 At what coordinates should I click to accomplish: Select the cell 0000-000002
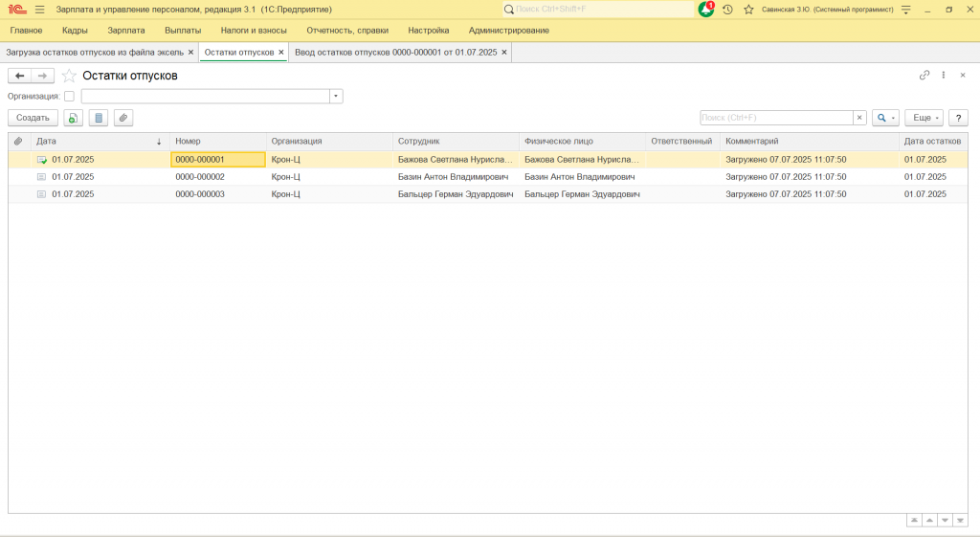(x=217, y=177)
